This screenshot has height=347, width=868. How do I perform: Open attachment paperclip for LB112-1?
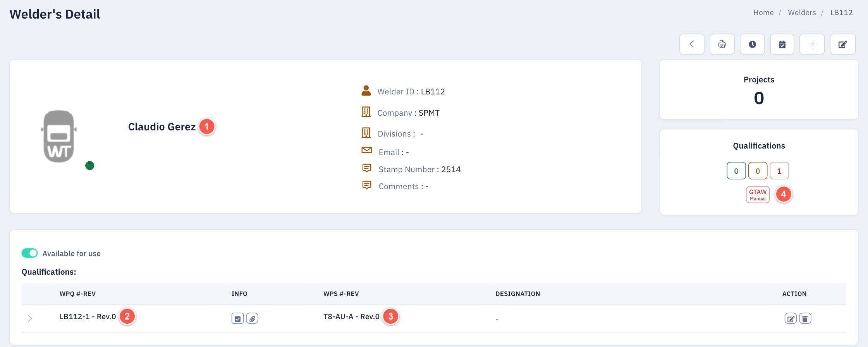(x=252, y=318)
